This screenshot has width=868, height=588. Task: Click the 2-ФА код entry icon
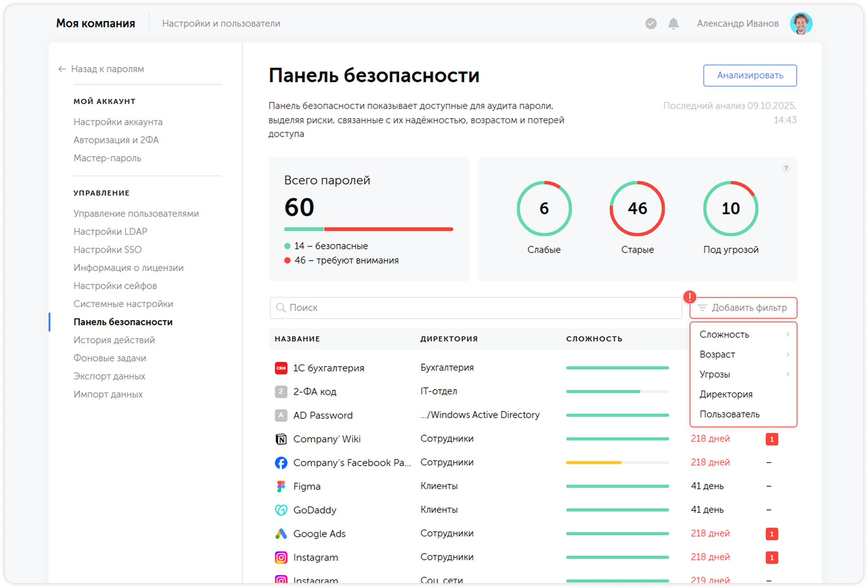tap(281, 391)
